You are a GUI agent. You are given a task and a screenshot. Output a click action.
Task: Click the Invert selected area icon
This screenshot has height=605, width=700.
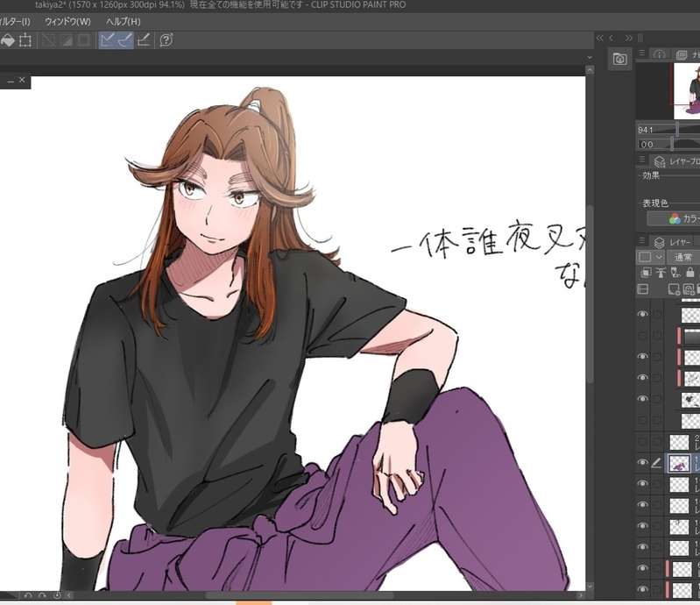(x=66, y=40)
